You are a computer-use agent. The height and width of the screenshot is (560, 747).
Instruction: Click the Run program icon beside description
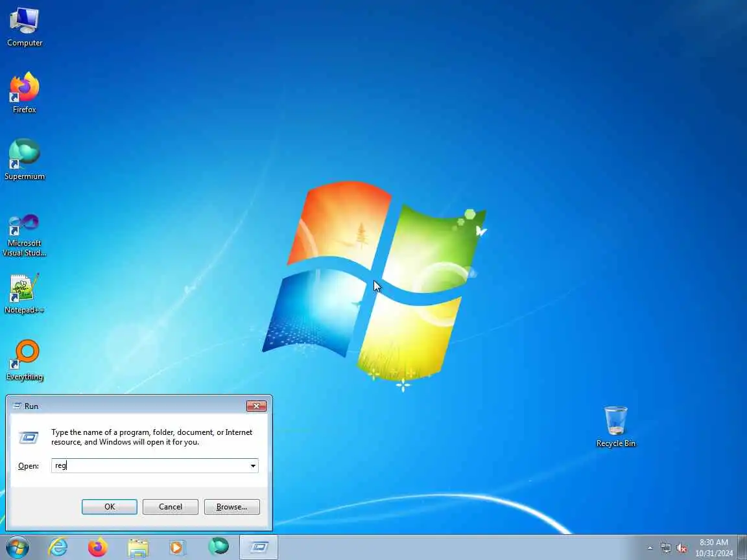pyautogui.click(x=29, y=437)
